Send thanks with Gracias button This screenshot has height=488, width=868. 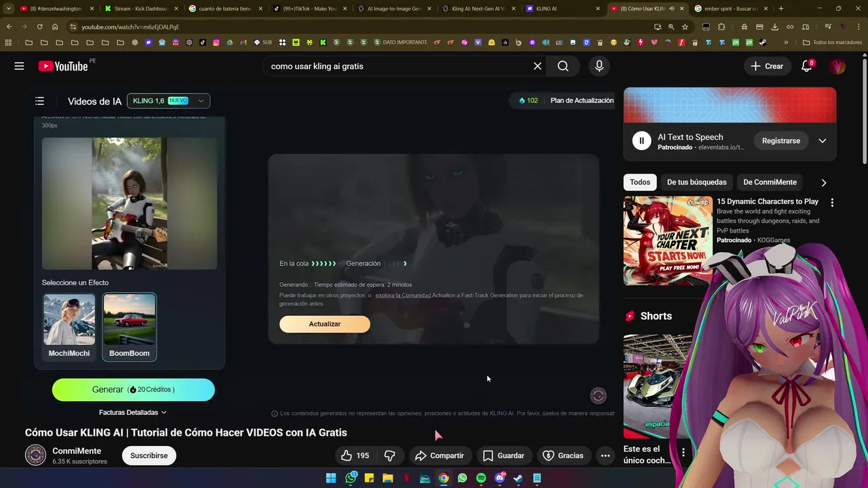pos(564,455)
